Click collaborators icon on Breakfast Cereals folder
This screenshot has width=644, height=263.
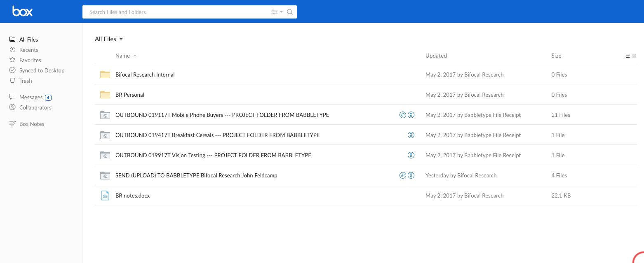click(x=411, y=135)
